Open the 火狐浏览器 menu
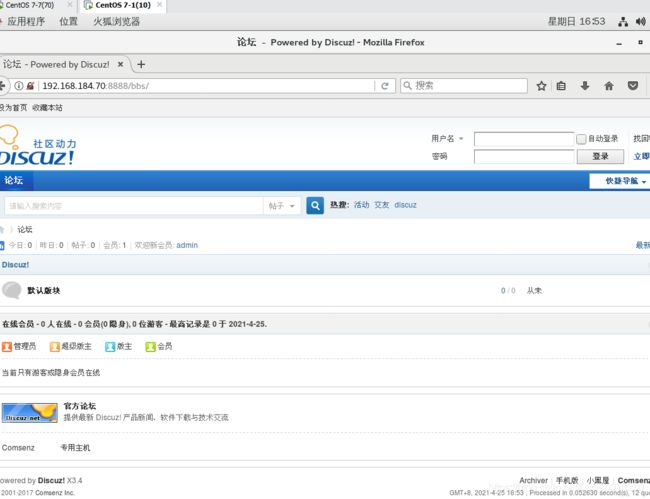 (x=116, y=22)
